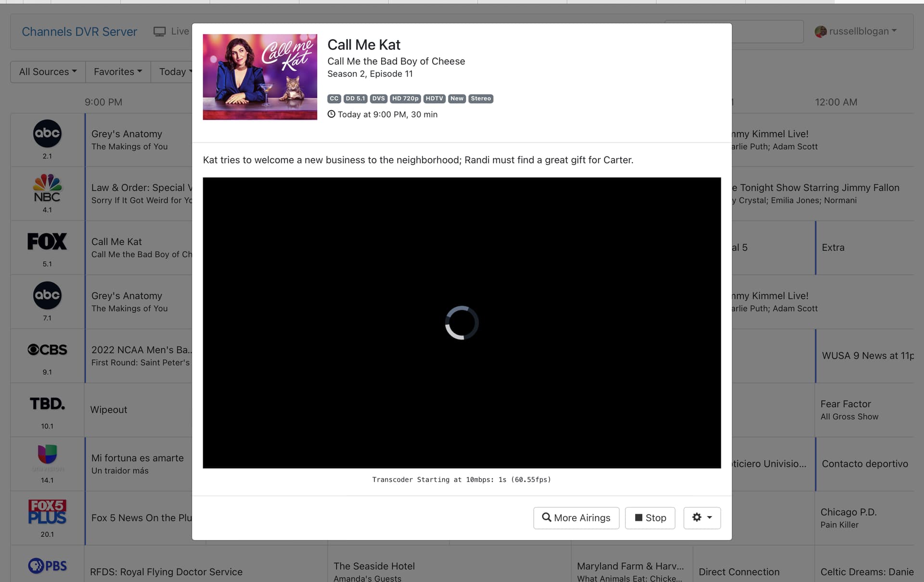Click the NBC peacock channel logo
924x582 pixels.
pos(47,188)
